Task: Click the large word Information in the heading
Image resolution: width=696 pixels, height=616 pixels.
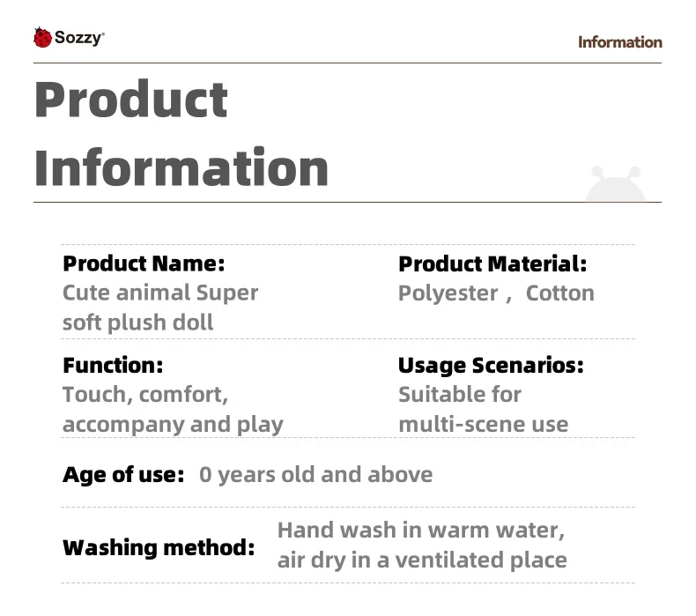Action: [181, 167]
